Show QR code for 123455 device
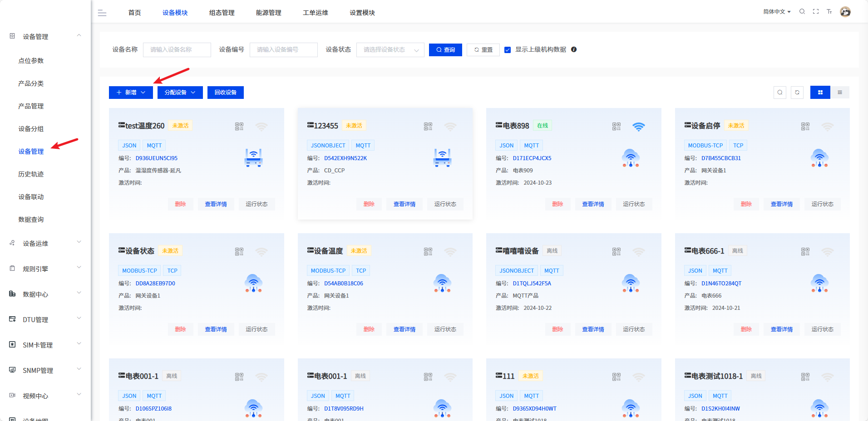The height and width of the screenshot is (421, 868). click(x=428, y=126)
